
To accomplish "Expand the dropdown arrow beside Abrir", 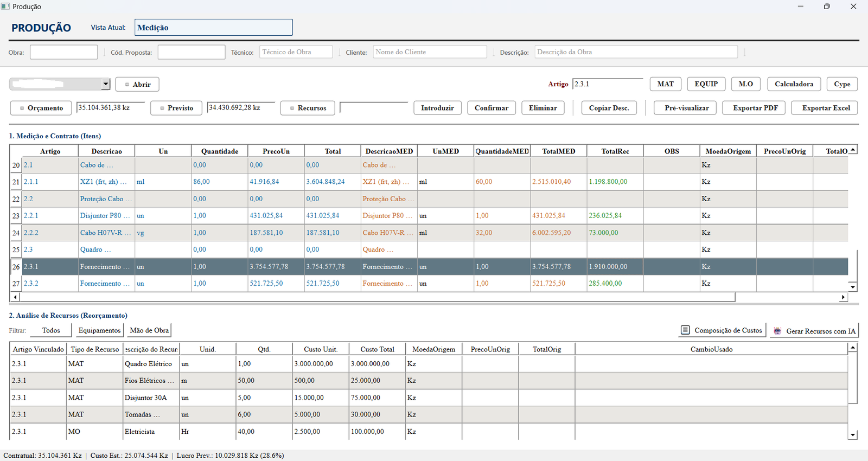I will click(105, 84).
